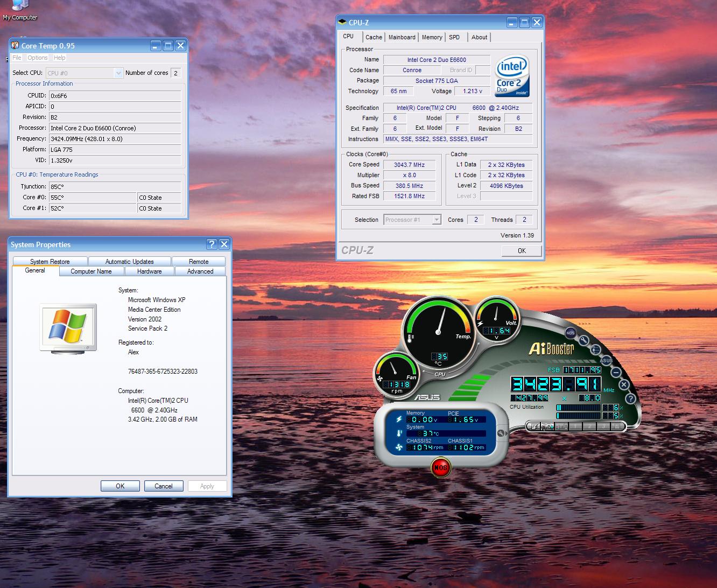The image size is (717, 588).
Task: Open AI Booster wrench tuning settings icon
Action: coord(584,340)
